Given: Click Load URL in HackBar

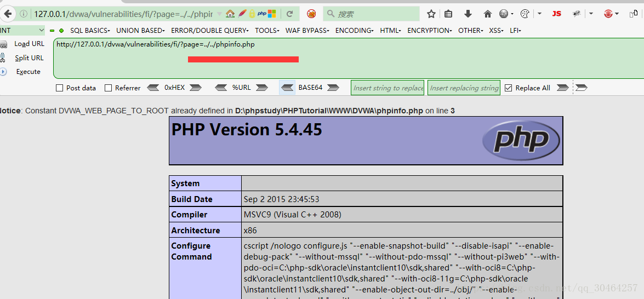Looking at the screenshot, I should [29, 44].
